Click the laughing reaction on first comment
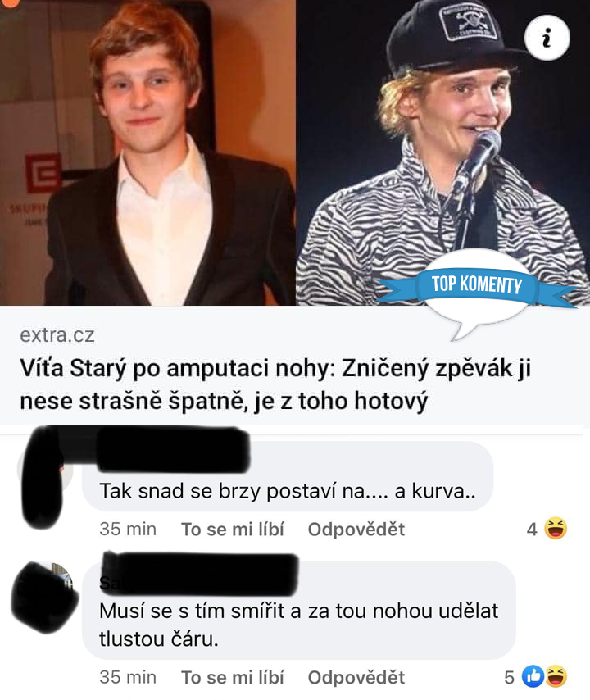 pyautogui.click(x=556, y=529)
